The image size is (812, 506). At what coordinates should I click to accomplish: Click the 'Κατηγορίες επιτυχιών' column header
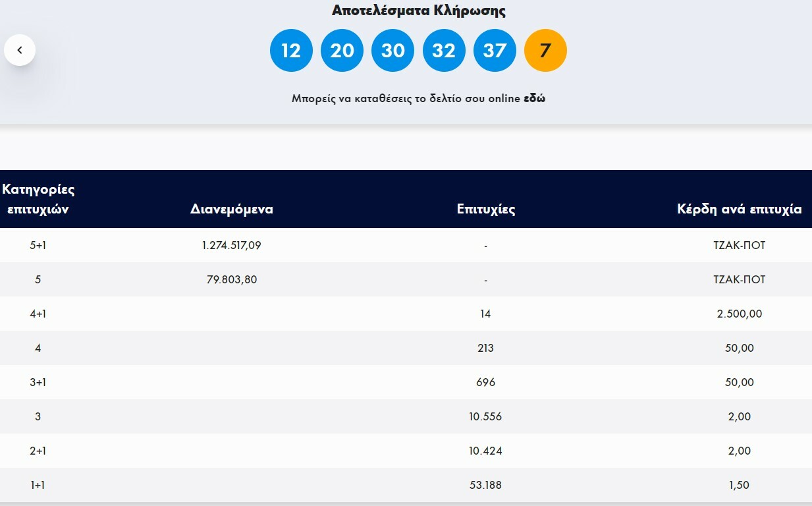pos(38,199)
